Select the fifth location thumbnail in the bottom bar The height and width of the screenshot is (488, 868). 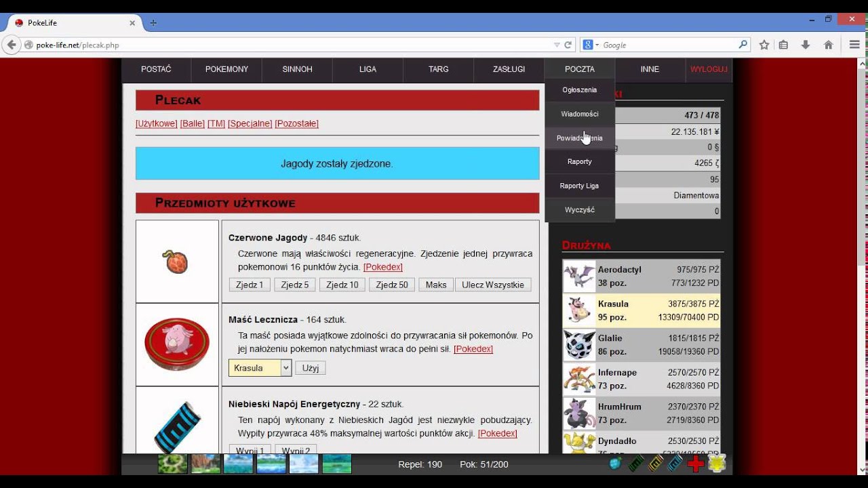click(x=303, y=464)
